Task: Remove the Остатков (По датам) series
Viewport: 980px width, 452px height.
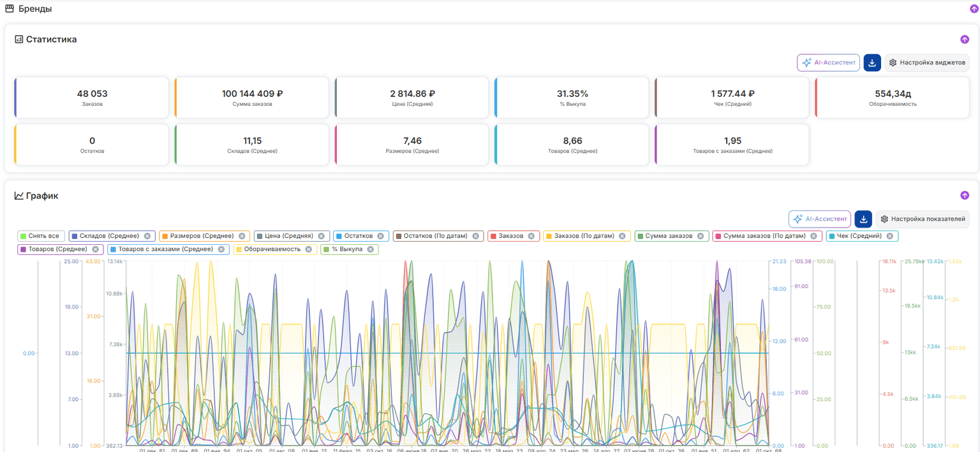Action: 476,236
